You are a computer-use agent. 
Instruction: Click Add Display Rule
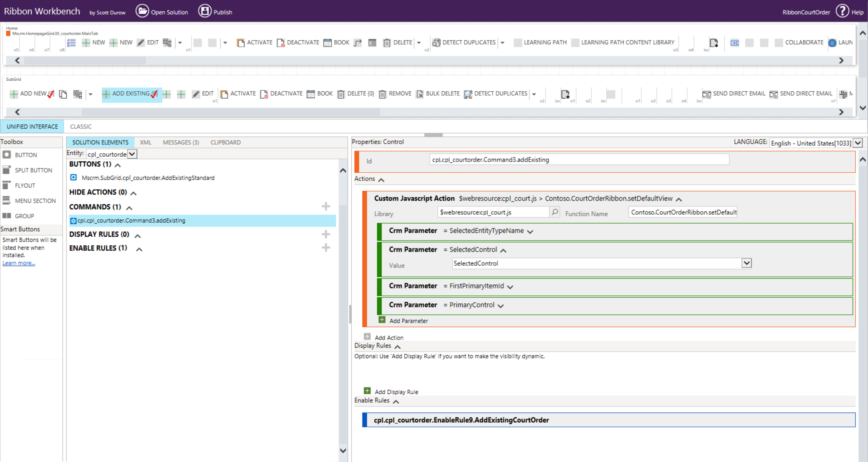coord(396,391)
